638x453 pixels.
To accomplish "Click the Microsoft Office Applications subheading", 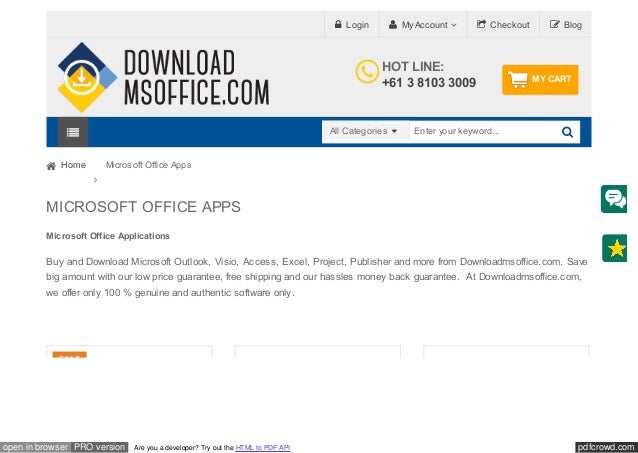I will (108, 236).
